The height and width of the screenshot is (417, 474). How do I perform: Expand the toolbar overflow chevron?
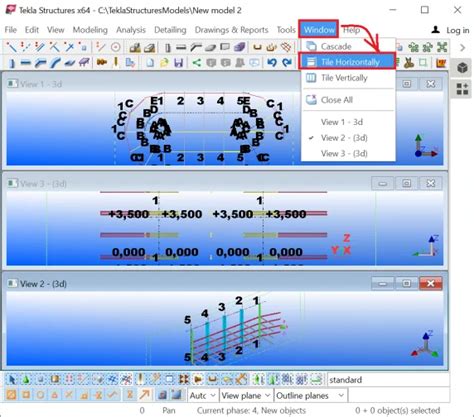coord(462,48)
